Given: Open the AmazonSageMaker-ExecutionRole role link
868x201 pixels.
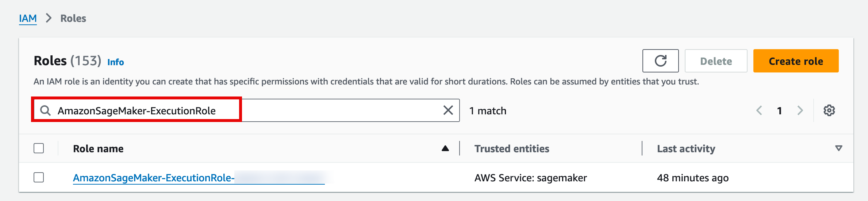Looking at the screenshot, I should pos(153,178).
